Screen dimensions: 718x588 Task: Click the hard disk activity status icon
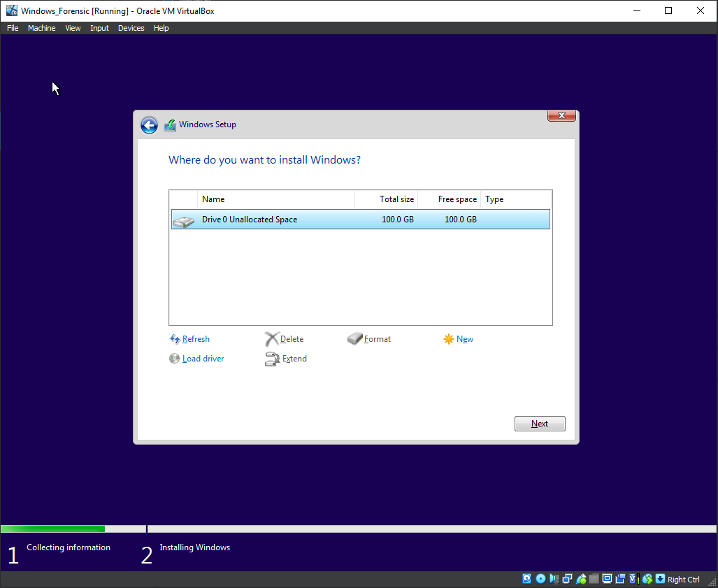(x=527, y=579)
